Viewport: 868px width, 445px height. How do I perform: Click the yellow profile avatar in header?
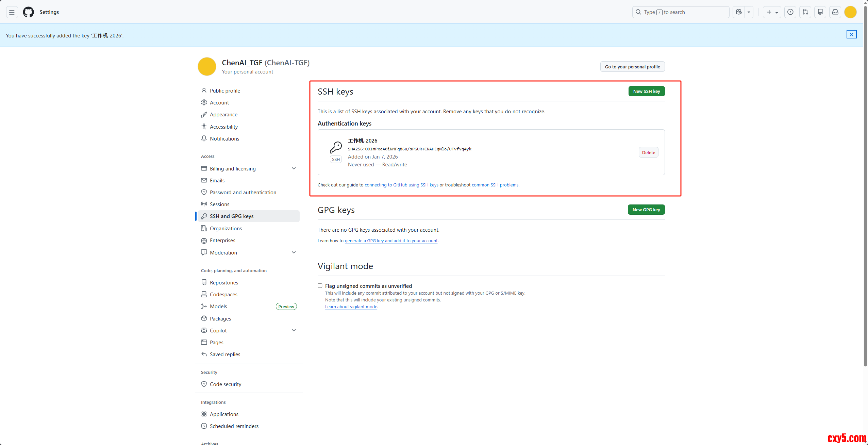(x=850, y=12)
